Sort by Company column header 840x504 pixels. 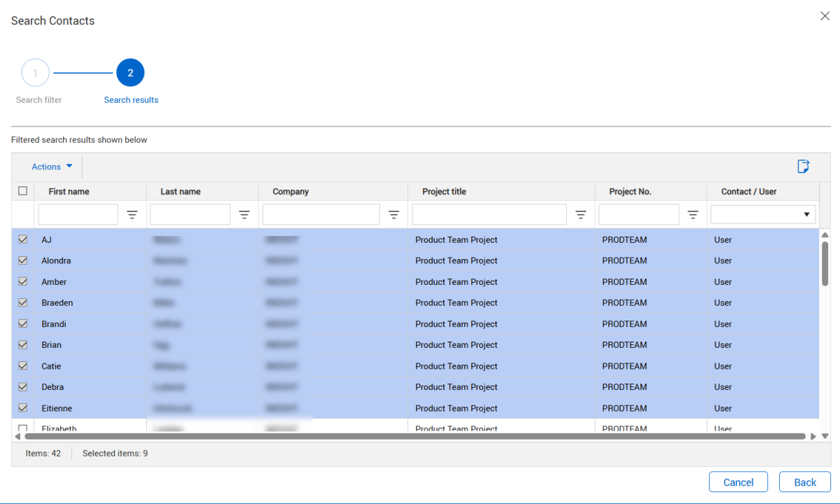point(290,191)
